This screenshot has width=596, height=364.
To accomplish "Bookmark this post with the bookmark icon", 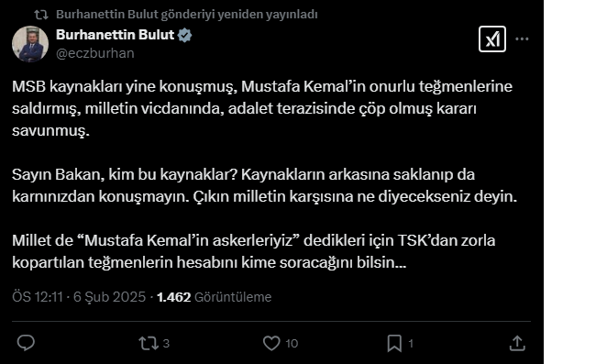I will tap(394, 343).
